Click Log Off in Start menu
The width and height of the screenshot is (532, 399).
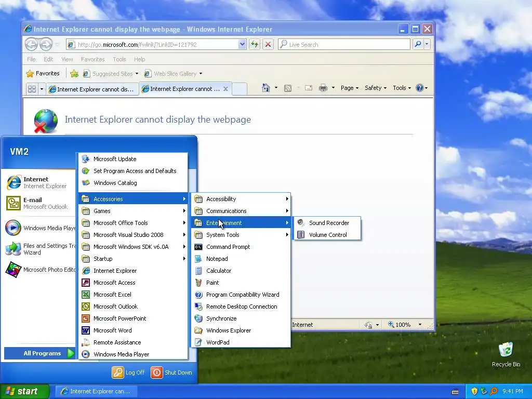click(x=129, y=372)
